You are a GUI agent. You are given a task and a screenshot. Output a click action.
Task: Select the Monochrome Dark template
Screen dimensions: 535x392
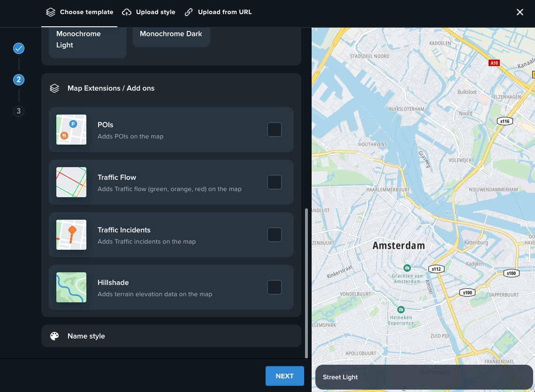coord(171,34)
